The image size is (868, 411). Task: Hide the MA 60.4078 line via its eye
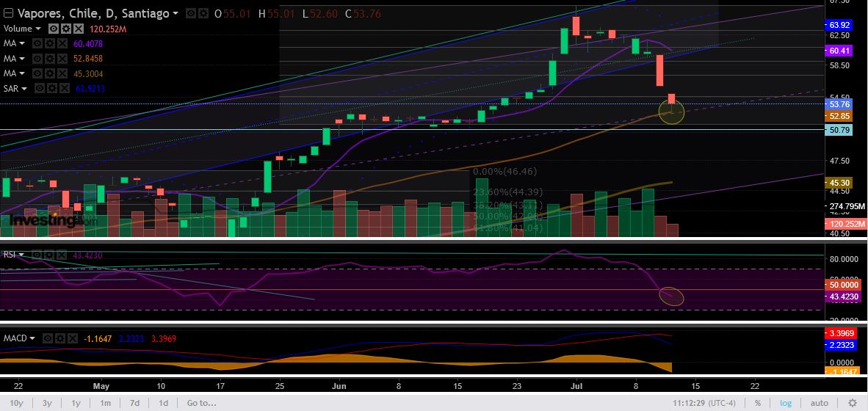tap(37, 43)
